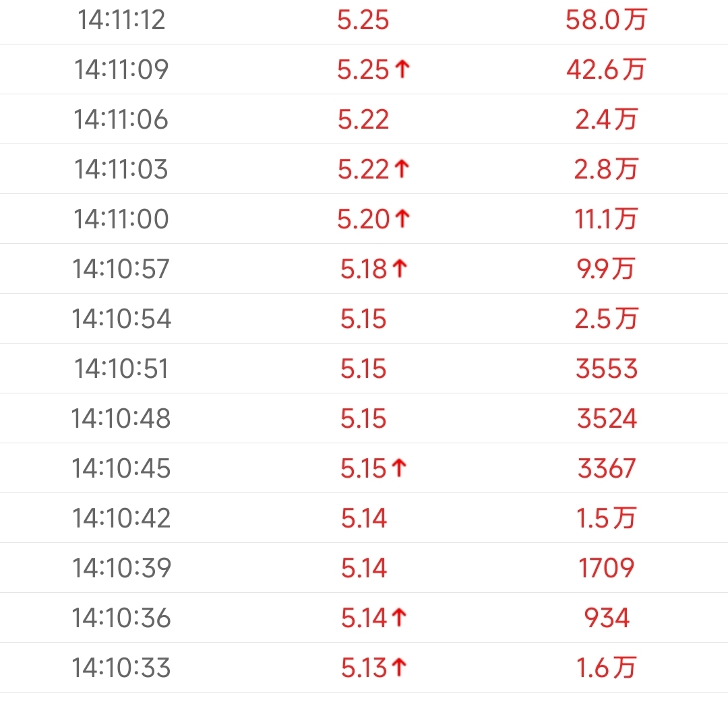Select the 42.6万 volume entry

[x=607, y=69]
